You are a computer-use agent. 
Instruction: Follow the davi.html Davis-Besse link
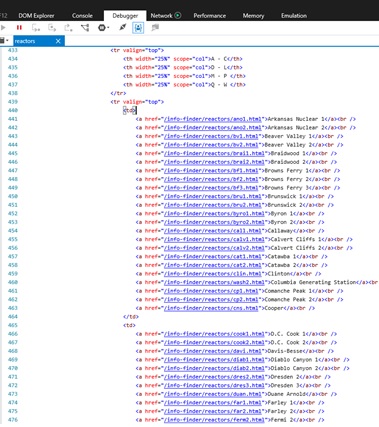click(213, 351)
